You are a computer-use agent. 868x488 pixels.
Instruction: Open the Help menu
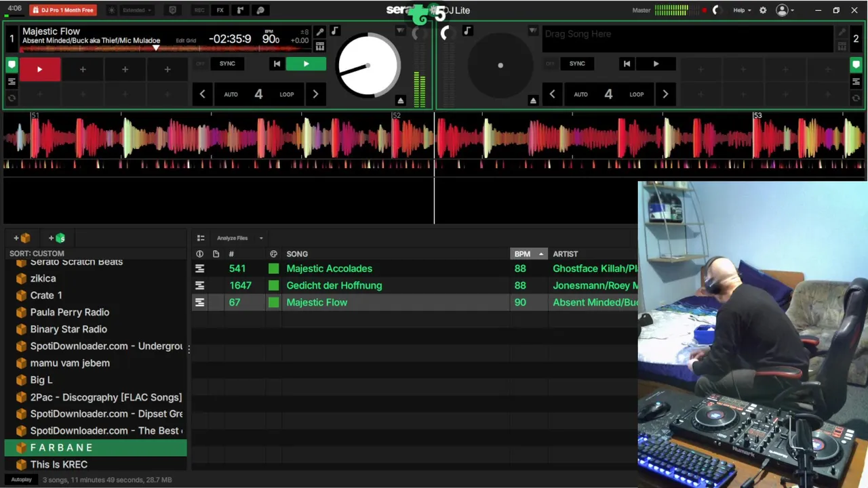coord(742,10)
